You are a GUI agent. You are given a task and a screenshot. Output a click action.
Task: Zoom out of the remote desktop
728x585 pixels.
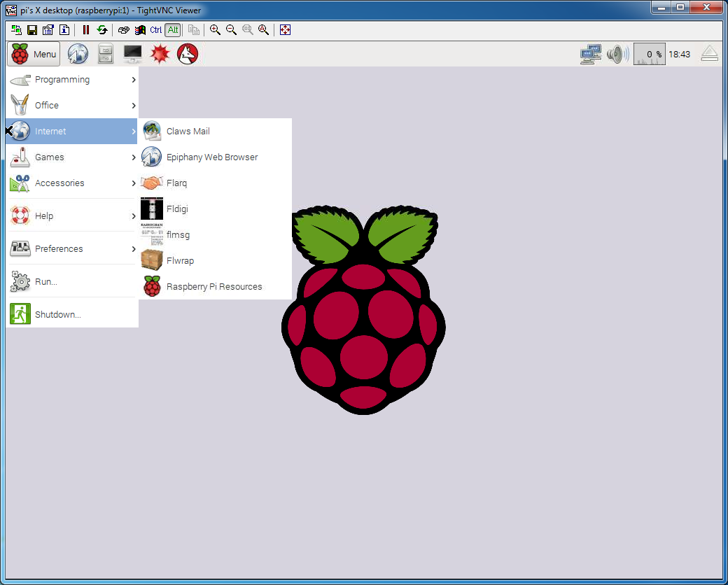(231, 30)
